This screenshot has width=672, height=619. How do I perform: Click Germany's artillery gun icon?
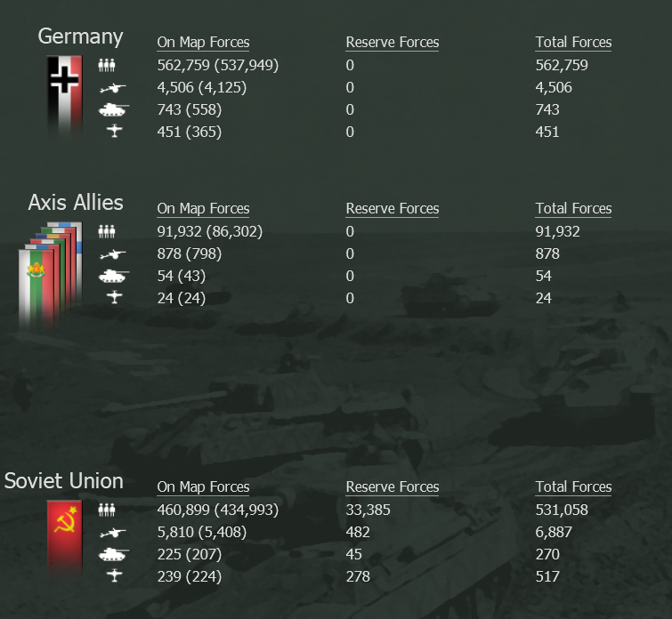click(113, 88)
